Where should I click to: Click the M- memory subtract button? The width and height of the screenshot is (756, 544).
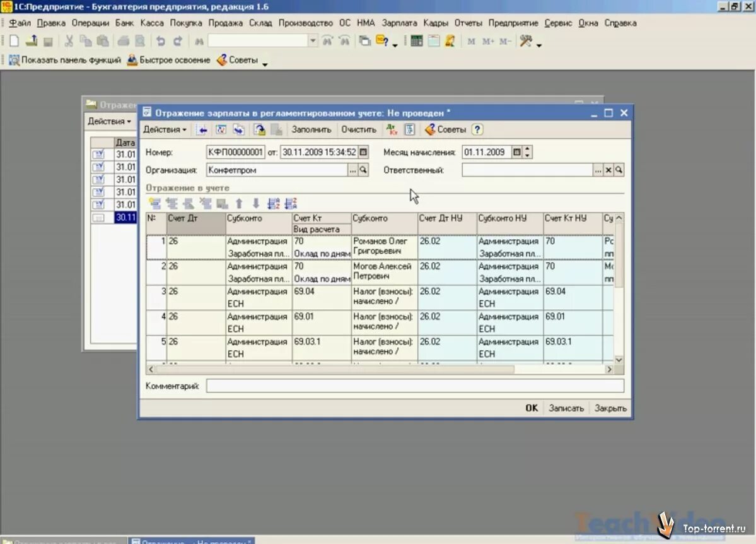(x=505, y=42)
